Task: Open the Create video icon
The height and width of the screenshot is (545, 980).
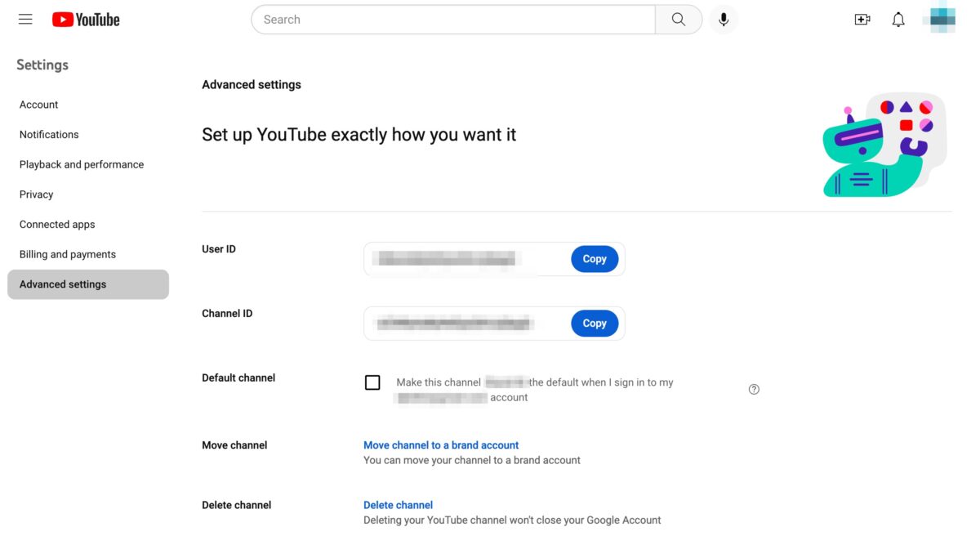Action: (862, 20)
